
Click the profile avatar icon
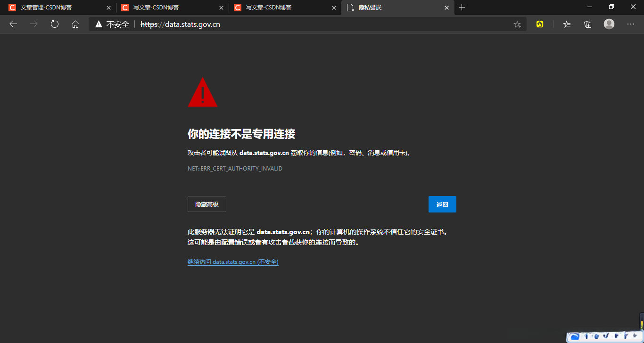[x=609, y=24]
